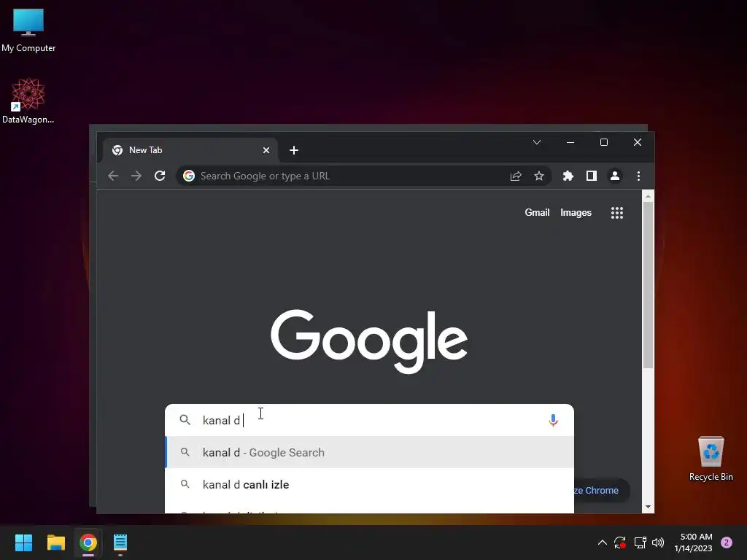Open Gmail link
Image resolution: width=747 pixels, height=560 pixels.
[537, 212]
